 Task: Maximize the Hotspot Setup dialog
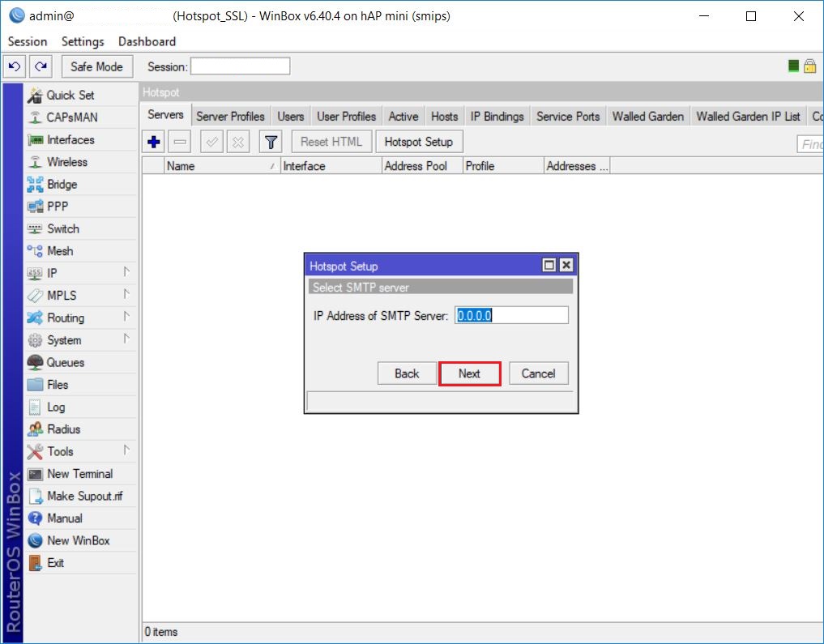[549, 265]
